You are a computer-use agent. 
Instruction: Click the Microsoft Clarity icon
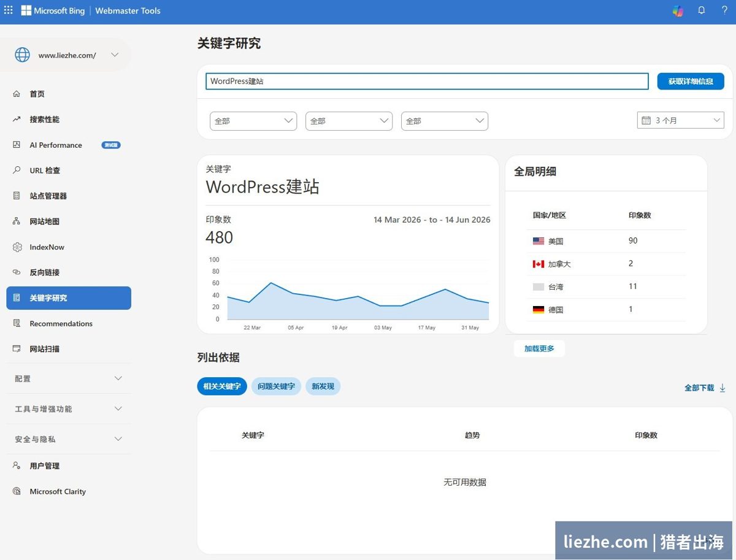(x=17, y=491)
